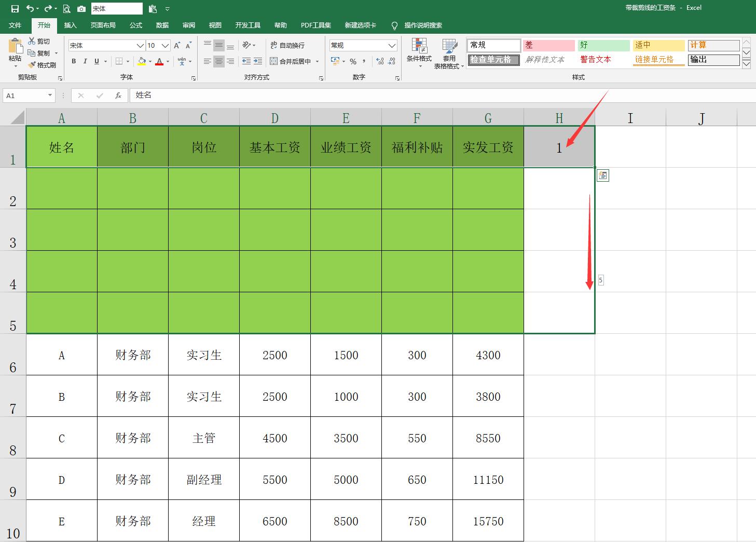The image size is (756, 542).
Task: Toggle bold formatting on selection
Action: pyautogui.click(x=73, y=61)
